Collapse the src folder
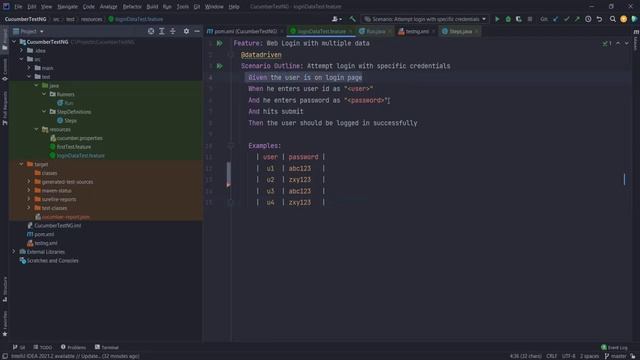The image size is (640, 360). coord(22,59)
